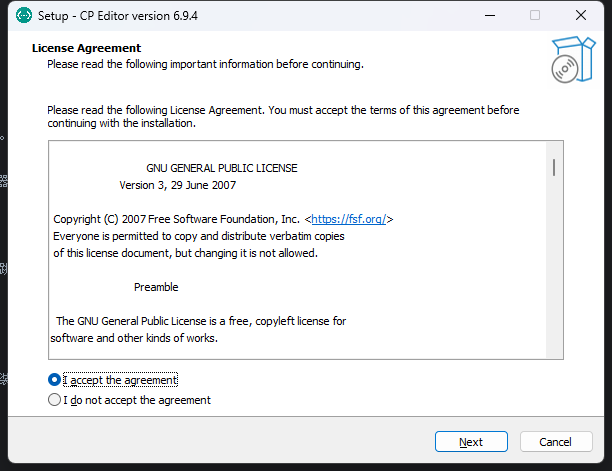Click the Version 3, 29 June 2007 line

click(178, 185)
